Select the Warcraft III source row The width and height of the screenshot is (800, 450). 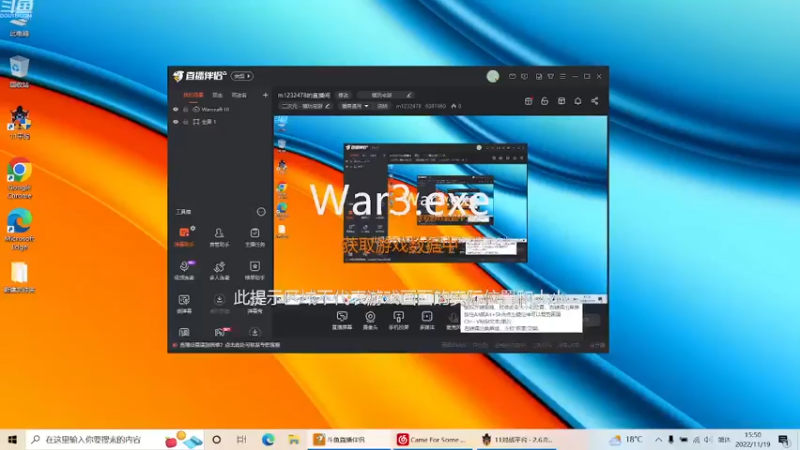click(x=220, y=109)
